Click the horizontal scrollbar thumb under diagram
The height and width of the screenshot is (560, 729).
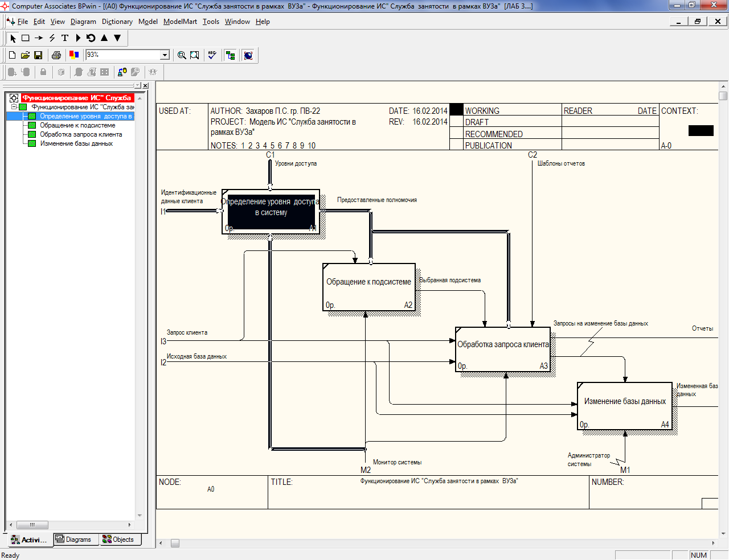(175, 543)
